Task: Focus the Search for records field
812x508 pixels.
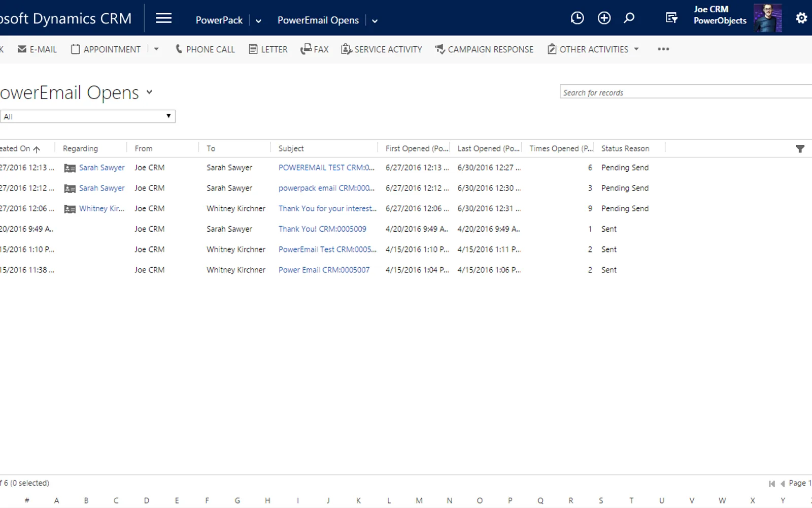Action: tap(686, 92)
